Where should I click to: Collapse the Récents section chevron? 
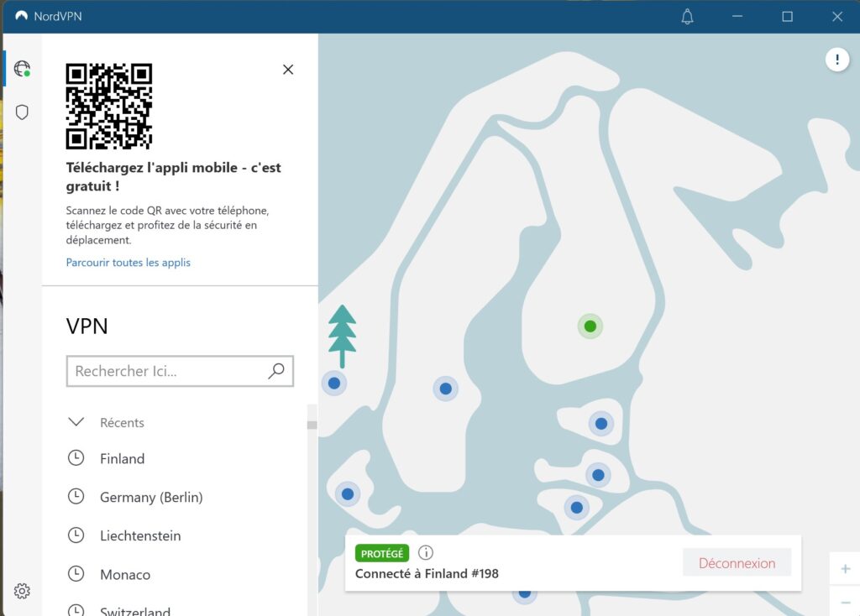point(76,422)
